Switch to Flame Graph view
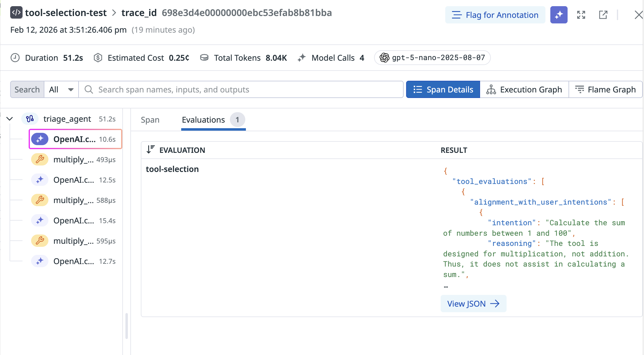This screenshot has height=355, width=644. pos(605,90)
